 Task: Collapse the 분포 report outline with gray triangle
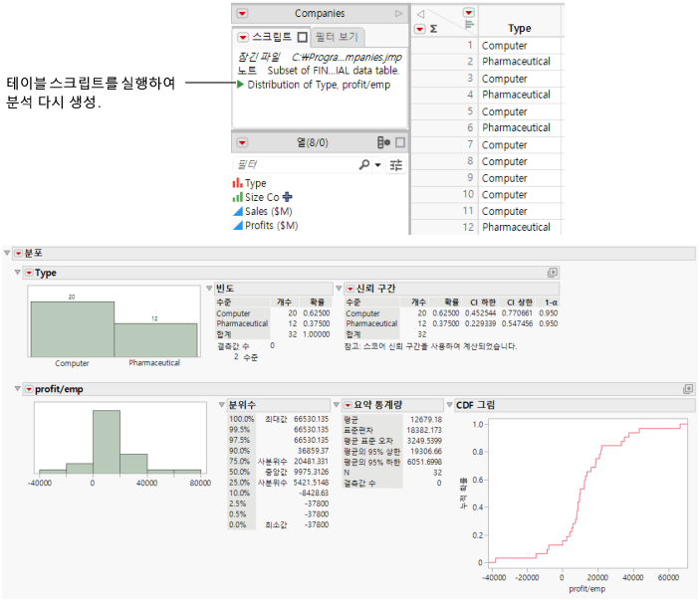(x=7, y=253)
